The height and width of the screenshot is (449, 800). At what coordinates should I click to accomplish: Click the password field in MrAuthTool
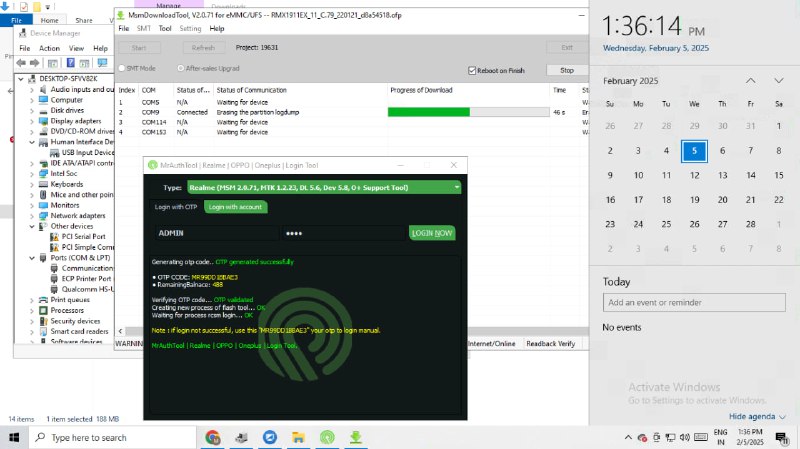pos(344,233)
